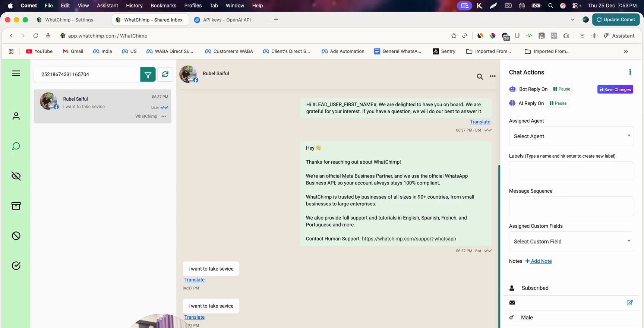The height and width of the screenshot is (328, 644).
Task: Open the checkmark circle resolved icon
Action: point(16,265)
